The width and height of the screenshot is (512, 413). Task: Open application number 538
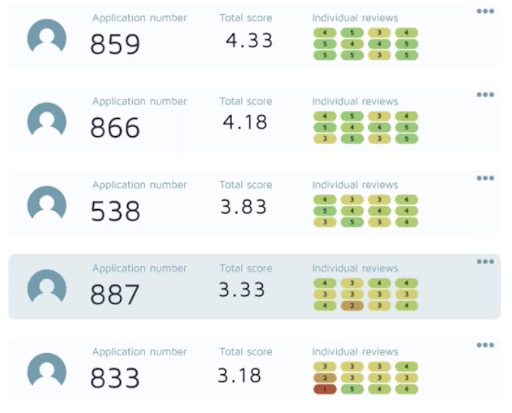115,211
